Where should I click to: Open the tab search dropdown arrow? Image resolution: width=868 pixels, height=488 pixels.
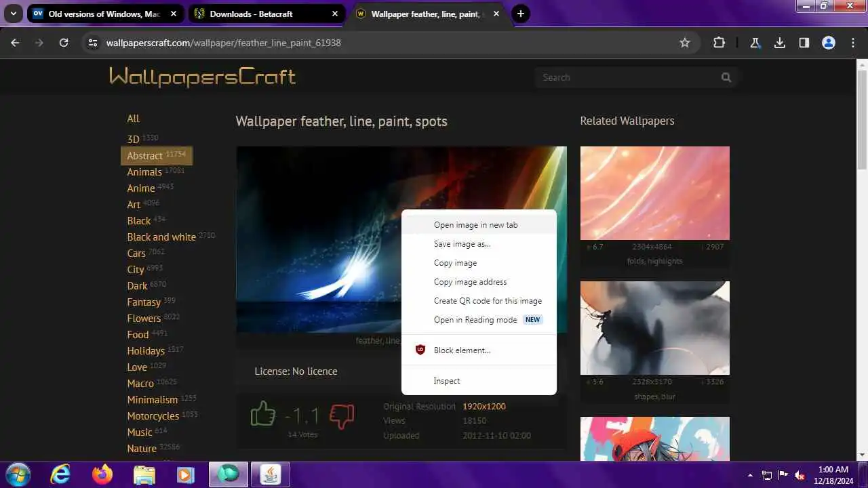pos(13,14)
